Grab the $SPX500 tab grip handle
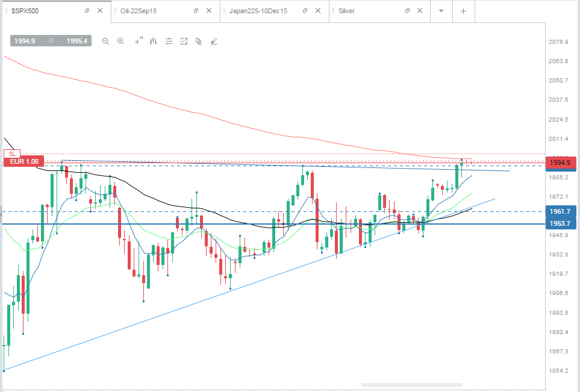 6,11
